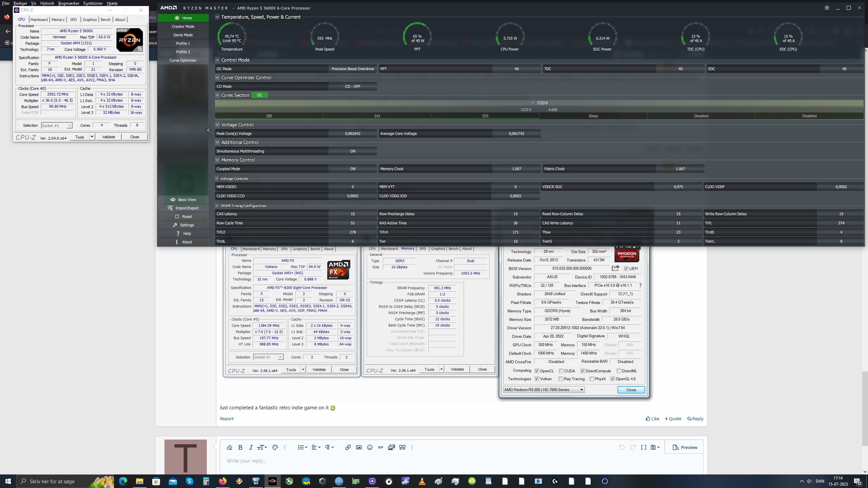Screen dimensions: 868x488
Task: Click Quote link on forum post
Action: click(x=673, y=419)
